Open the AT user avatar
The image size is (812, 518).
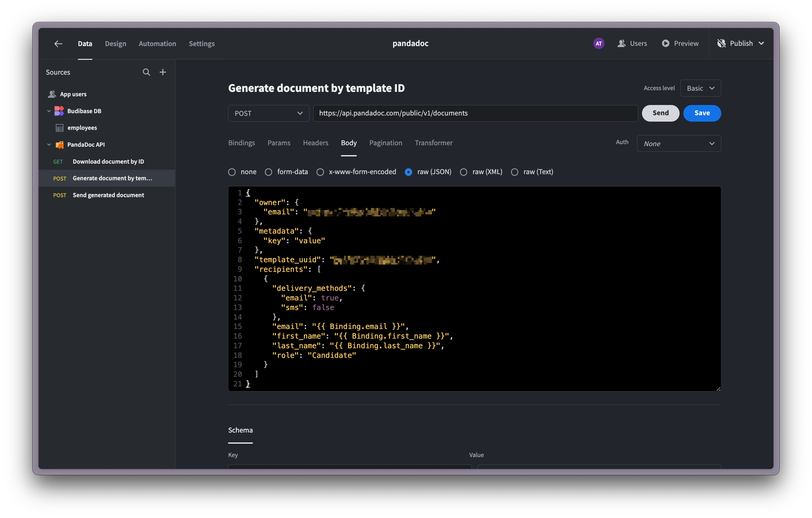pyautogui.click(x=598, y=43)
